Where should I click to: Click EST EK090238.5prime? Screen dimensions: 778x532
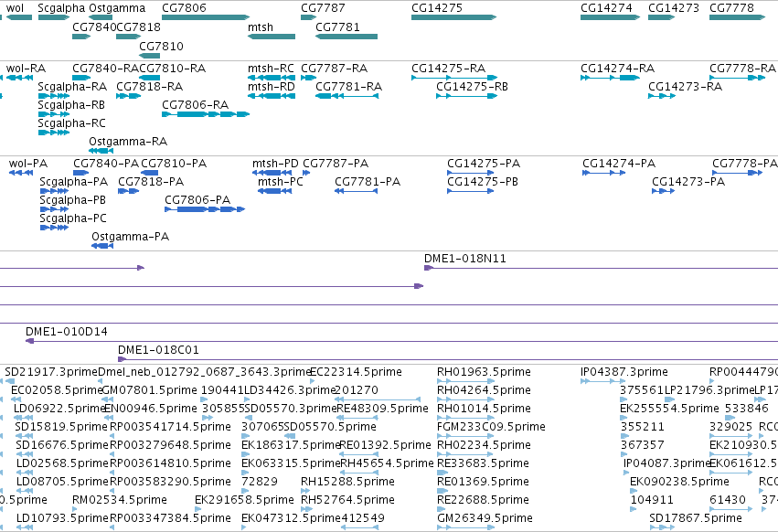pos(680,482)
